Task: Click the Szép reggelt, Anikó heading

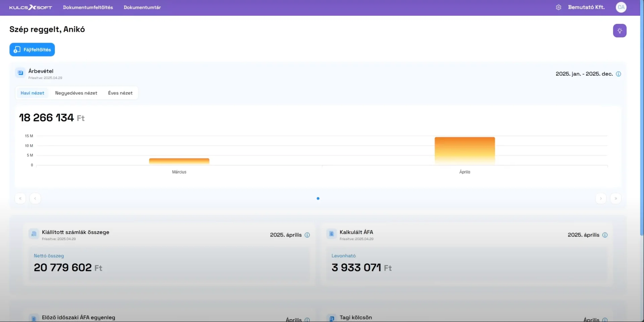Action: click(x=47, y=29)
